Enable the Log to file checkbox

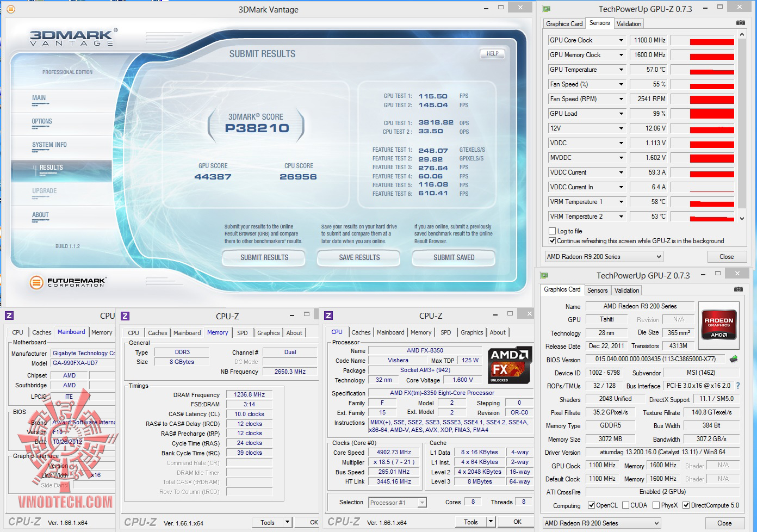[553, 231]
